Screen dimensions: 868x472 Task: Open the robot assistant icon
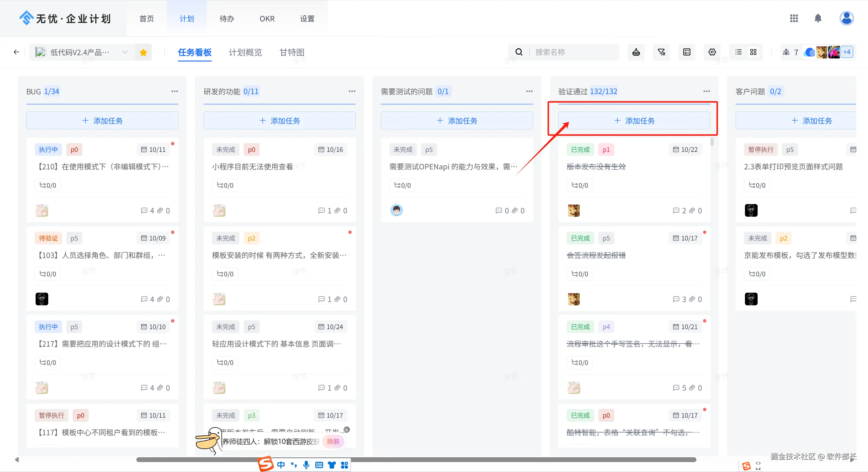coord(636,52)
